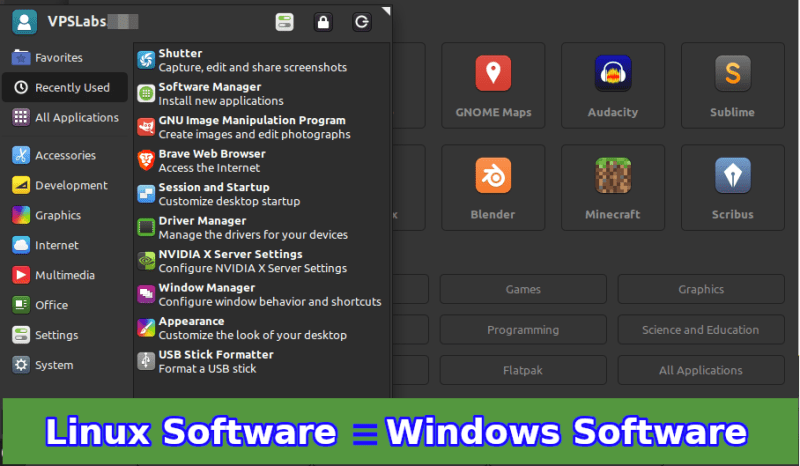Click 'Format a USB stick' description text
This screenshot has height=466, width=800.
[x=207, y=369]
